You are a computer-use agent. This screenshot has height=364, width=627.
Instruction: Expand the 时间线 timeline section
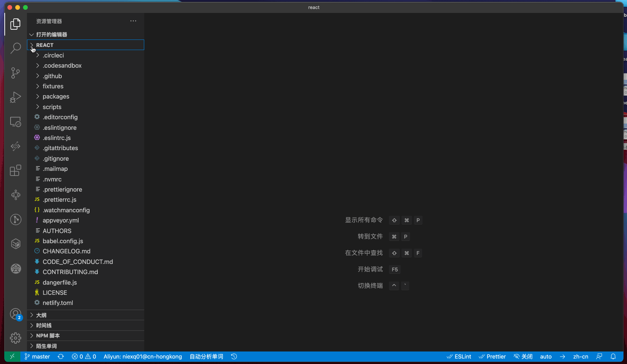click(86, 325)
